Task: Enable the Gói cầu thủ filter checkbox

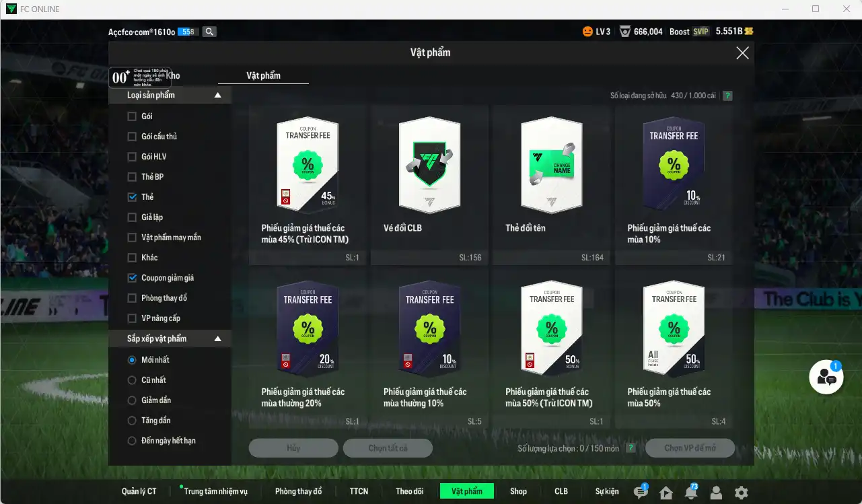Action: (132, 137)
